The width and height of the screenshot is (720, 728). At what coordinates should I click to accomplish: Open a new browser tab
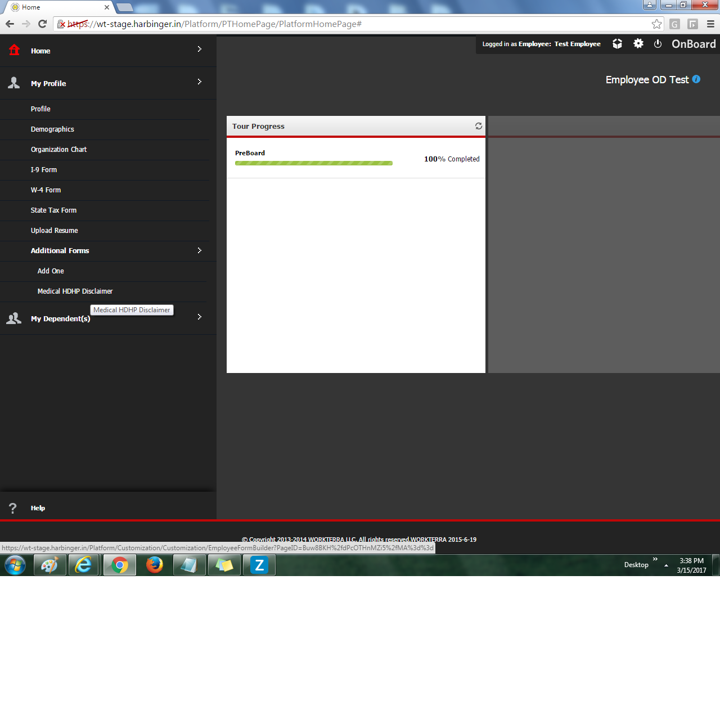coord(124,7)
